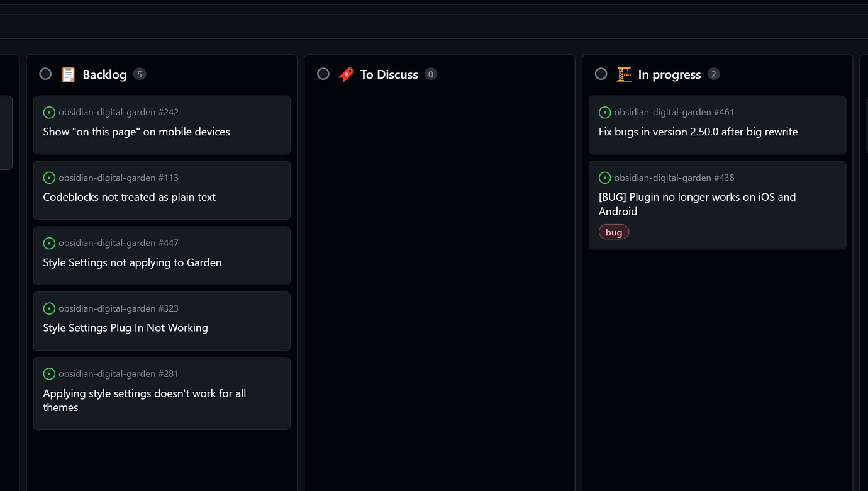Click the open issue icon on card #461
This screenshot has width=868, height=491.
[x=604, y=113]
